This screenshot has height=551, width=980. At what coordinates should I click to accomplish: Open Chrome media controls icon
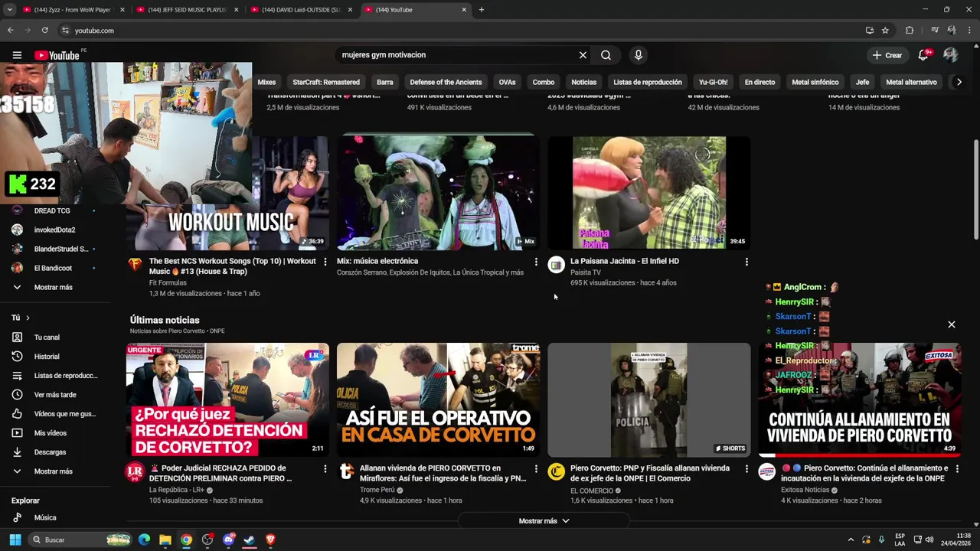[x=935, y=31]
